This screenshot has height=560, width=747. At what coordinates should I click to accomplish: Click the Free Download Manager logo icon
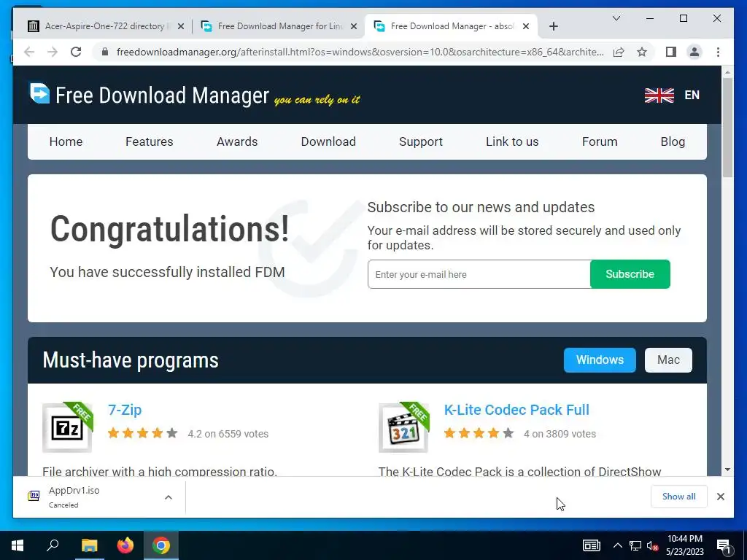click(x=39, y=93)
